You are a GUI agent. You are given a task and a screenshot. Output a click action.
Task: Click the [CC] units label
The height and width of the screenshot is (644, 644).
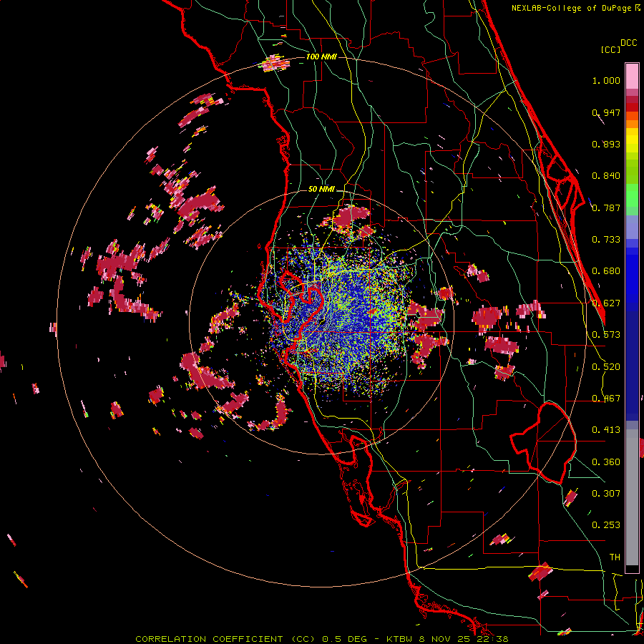pos(610,49)
